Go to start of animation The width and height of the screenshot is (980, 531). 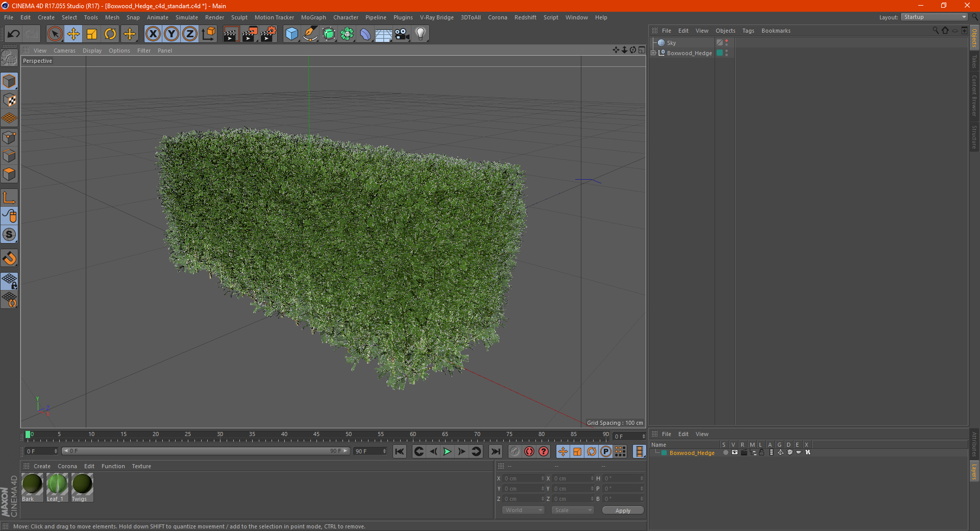click(400, 451)
